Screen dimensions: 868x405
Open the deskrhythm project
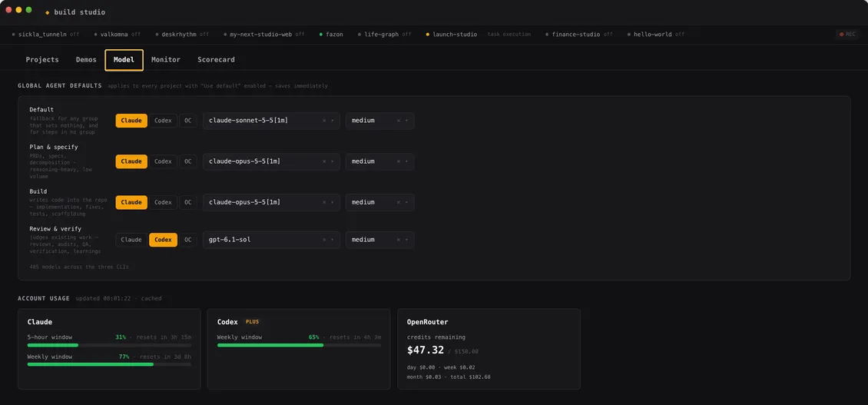tap(181, 35)
